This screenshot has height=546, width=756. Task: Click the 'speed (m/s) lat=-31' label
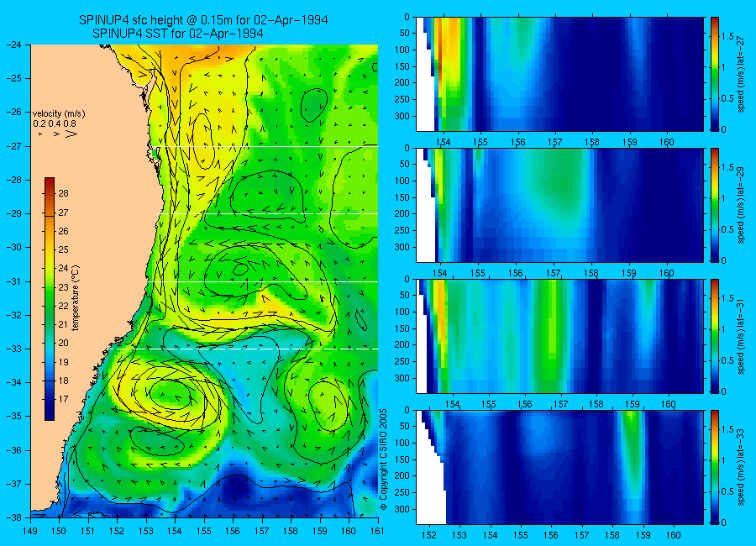(x=741, y=336)
